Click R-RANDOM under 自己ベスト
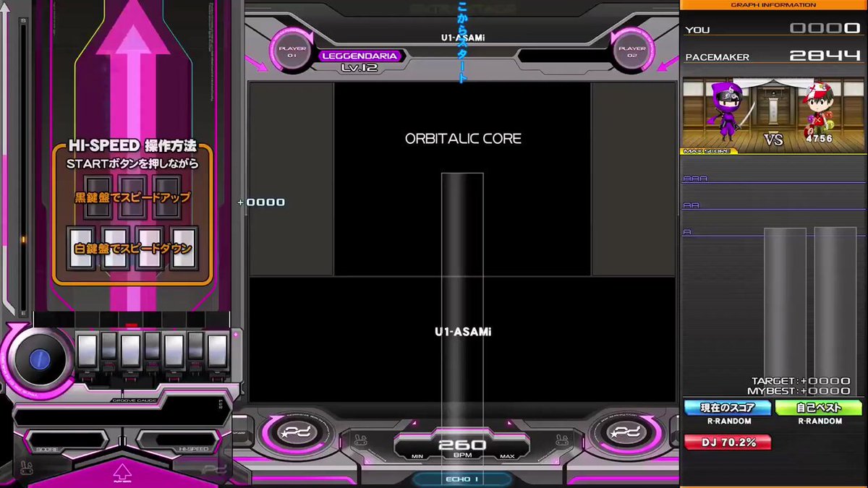 820,421
